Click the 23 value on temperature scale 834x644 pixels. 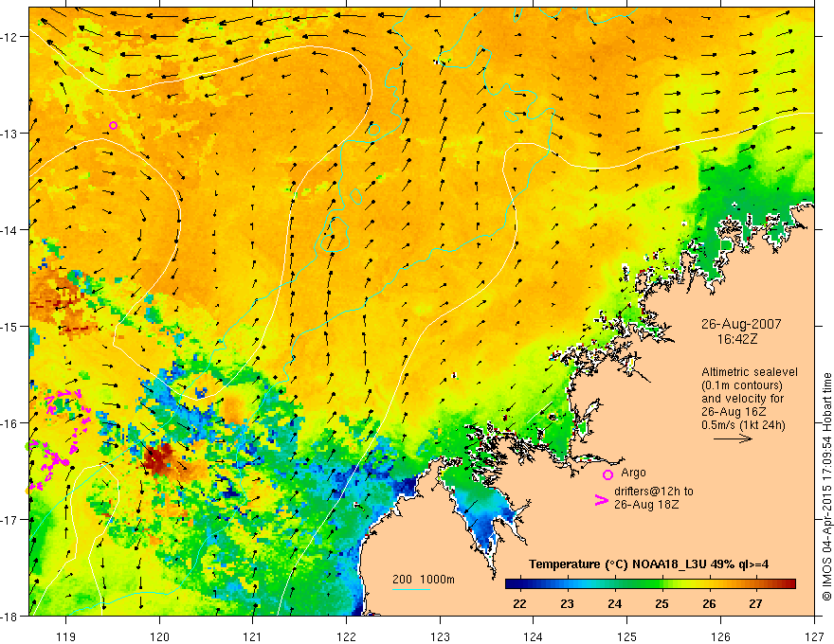click(x=567, y=603)
